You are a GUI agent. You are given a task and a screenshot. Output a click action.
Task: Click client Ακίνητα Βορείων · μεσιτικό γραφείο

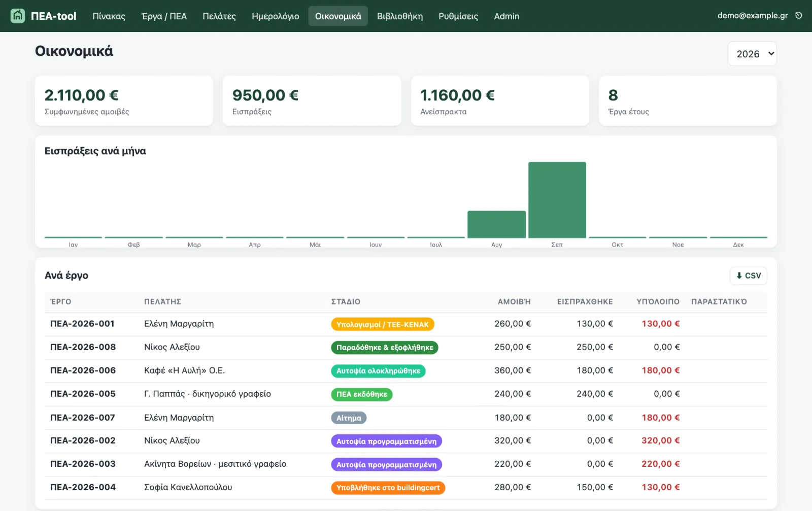[x=215, y=464]
